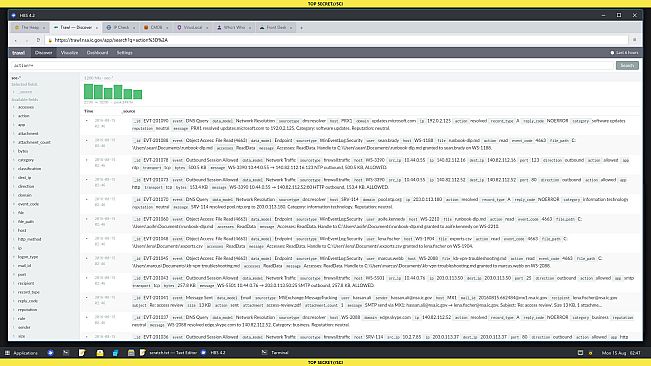Open the Last 6 hours time picker
This screenshot has height=366, width=651.
pos(624,53)
